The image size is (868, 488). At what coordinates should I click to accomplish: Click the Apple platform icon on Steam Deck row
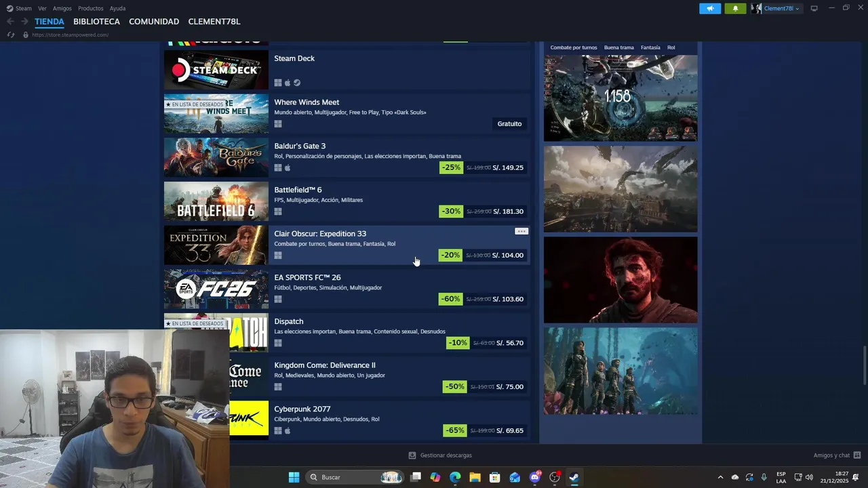click(288, 83)
